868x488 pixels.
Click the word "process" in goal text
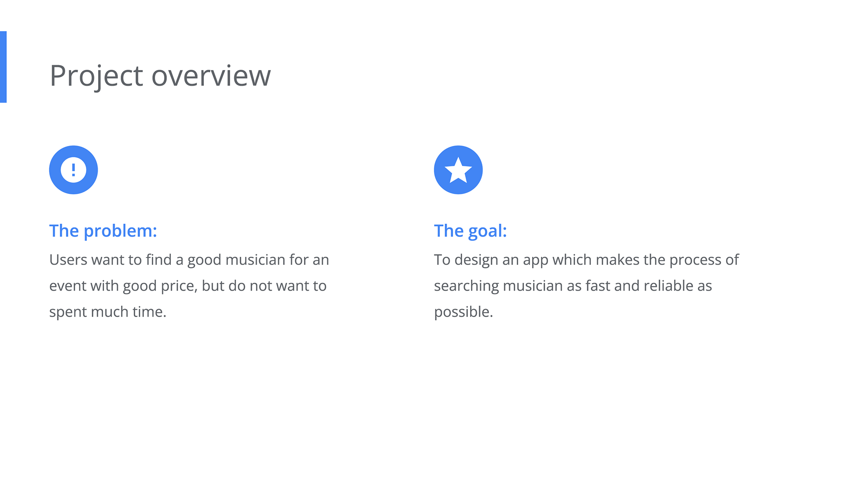pos(695,261)
